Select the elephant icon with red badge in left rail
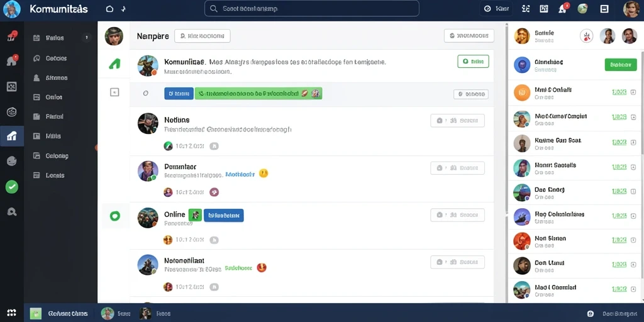 12,60
